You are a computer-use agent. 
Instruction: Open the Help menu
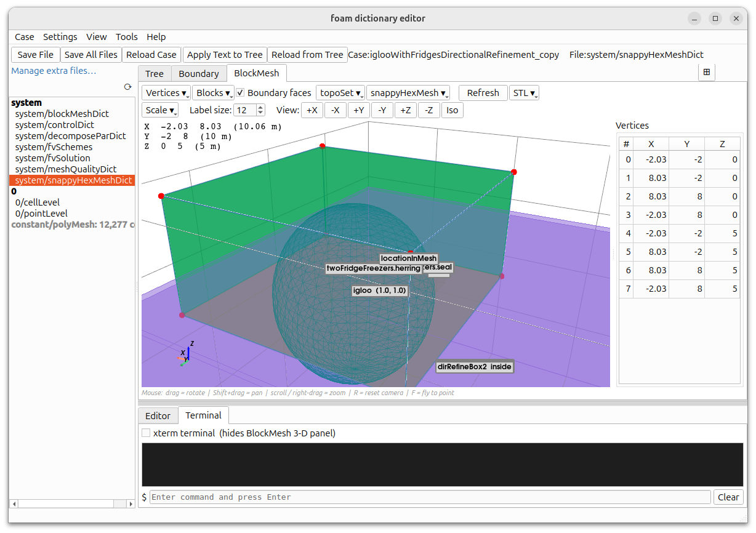coord(156,37)
